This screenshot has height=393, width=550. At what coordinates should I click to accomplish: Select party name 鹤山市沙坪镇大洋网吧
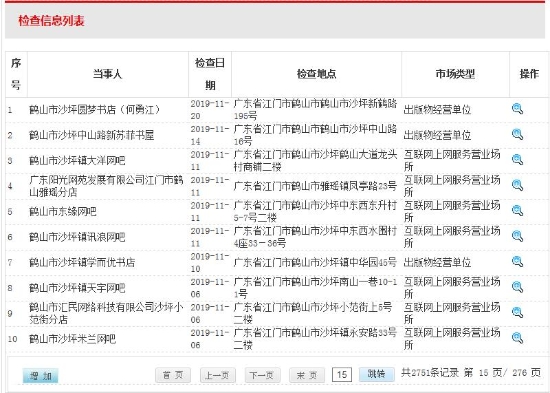pyautogui.click(x=77, y=161)
